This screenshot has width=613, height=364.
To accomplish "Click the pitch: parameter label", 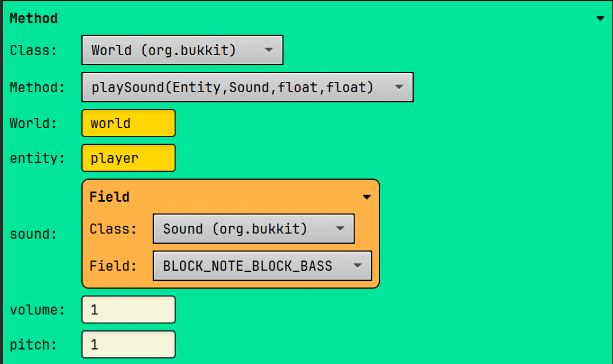I will [x=34, y=345].
